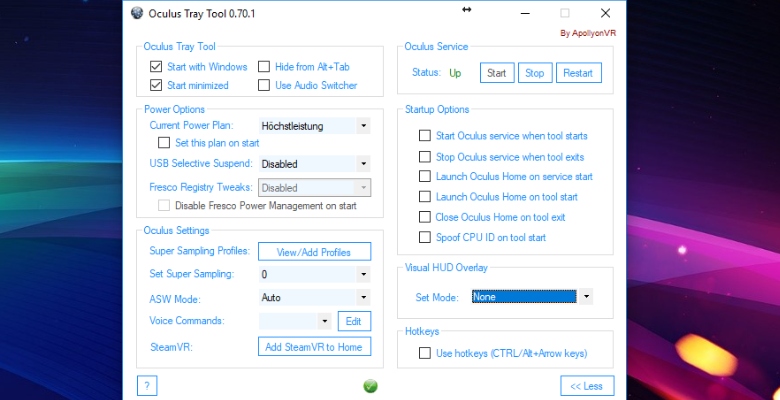Image resolution: width=780 pixels, height=400 pixels.
Task: Click the 'Up' service status text
Action: point(455,73)
